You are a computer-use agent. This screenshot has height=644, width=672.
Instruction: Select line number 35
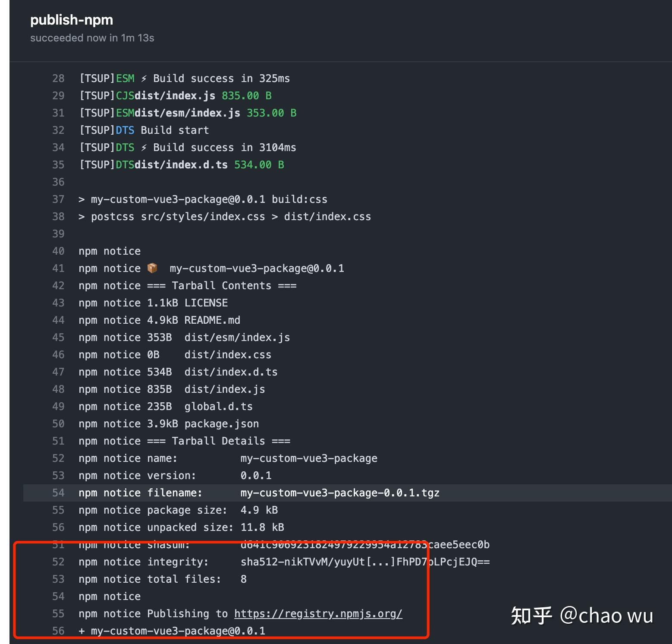(58, 165)
